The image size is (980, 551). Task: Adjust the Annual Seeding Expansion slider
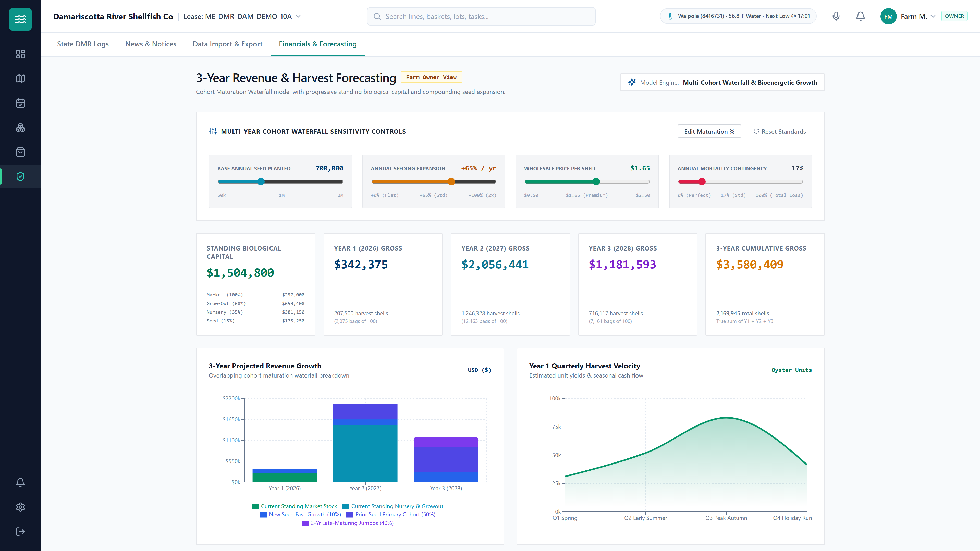click(x=433, y=182)
